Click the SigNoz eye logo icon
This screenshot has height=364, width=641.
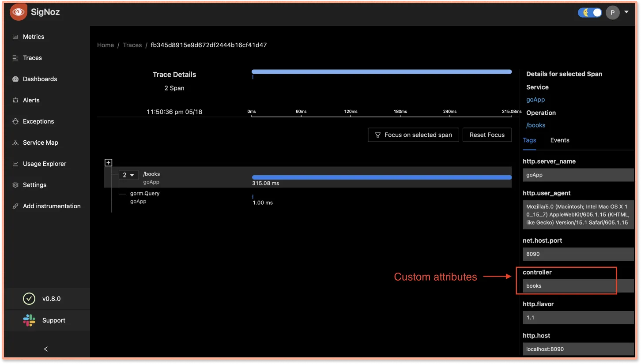pos(19,12)
